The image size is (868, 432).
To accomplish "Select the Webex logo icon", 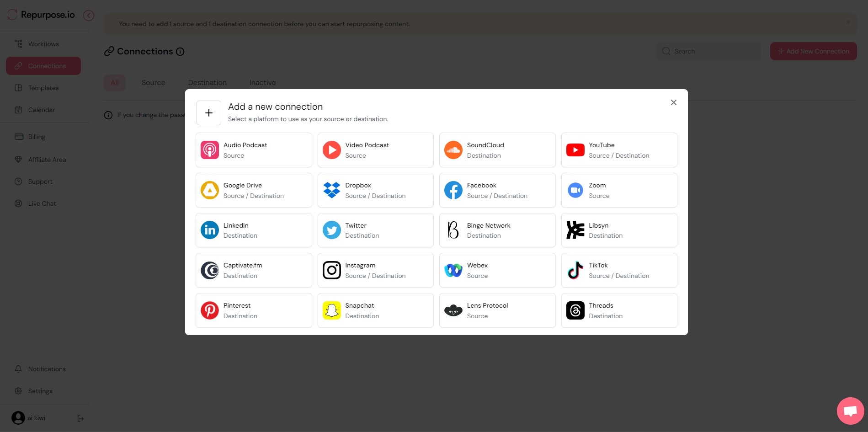I will click(453, 270).
